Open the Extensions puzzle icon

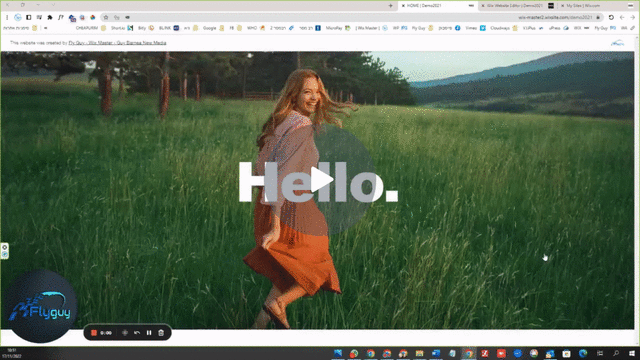point(50,17)
